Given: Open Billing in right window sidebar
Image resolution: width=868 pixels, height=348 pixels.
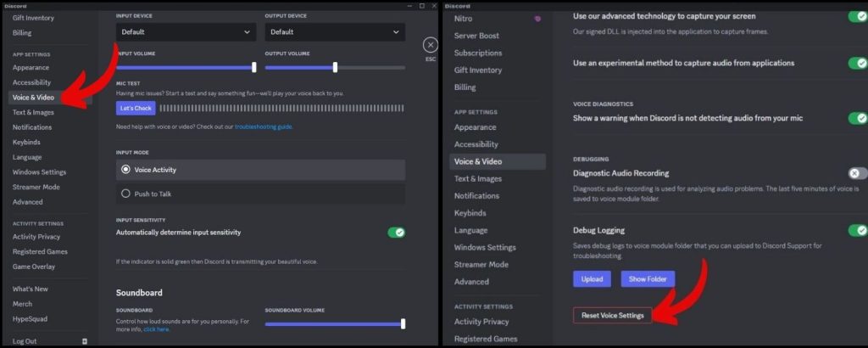Looking at the screenshot, I should (x=465, y=87).
